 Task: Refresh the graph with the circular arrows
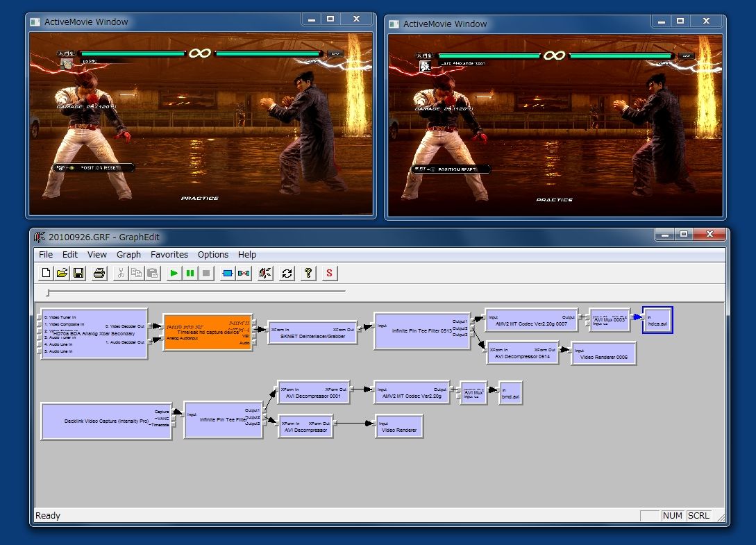[287, 274]
